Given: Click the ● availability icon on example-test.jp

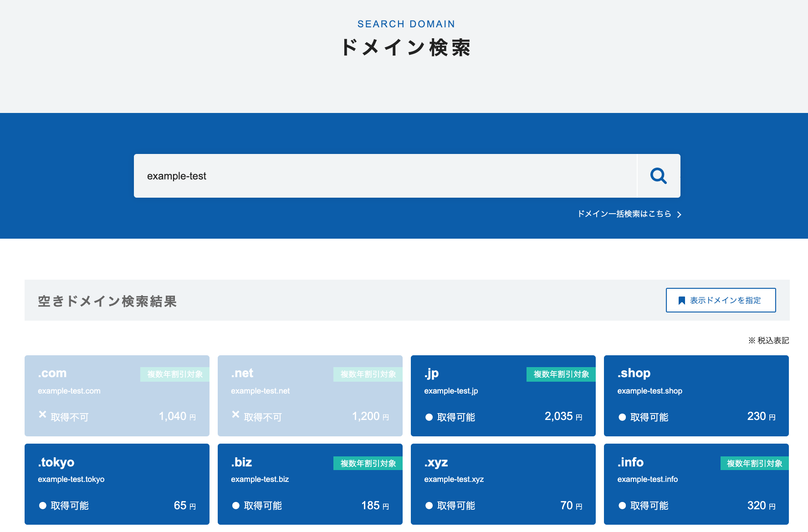Looking at the screenshot, I should coord(429,416).
